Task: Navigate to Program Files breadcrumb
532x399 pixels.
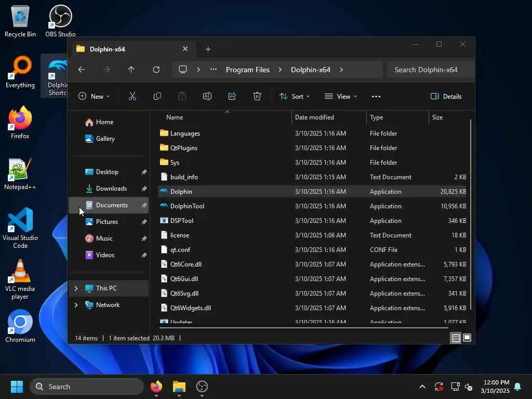Action: 248,70
